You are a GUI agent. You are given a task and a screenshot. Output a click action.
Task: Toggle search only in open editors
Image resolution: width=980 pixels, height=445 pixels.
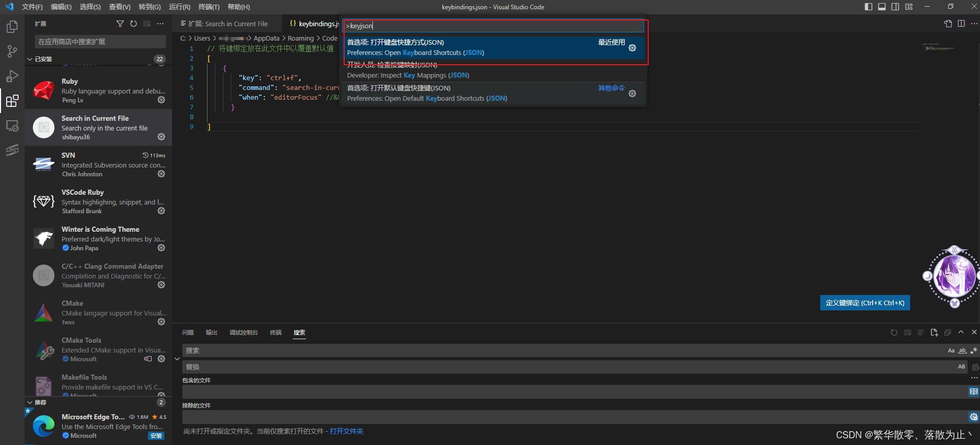(x=973, y=392)
